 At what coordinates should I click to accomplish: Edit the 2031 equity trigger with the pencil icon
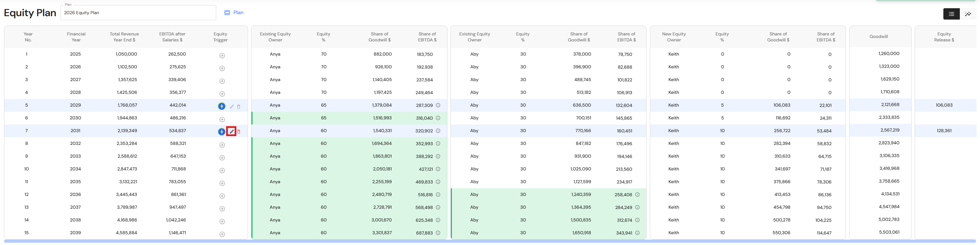[x=231, y=131]
